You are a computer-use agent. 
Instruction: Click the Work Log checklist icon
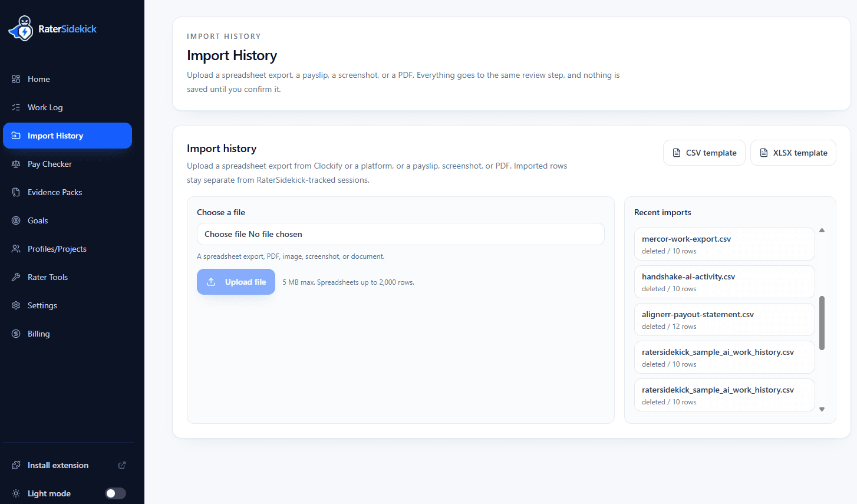[16, 107]
